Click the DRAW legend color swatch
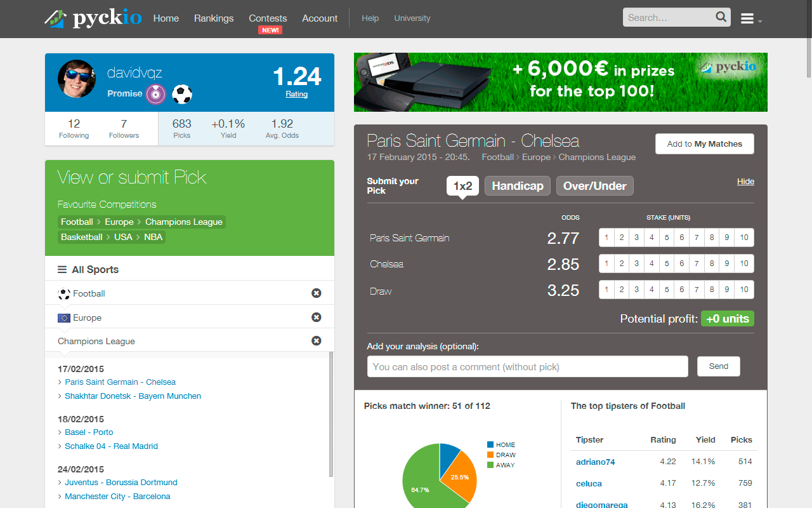Viewport: 812px width, 508px height. (490, 455)
